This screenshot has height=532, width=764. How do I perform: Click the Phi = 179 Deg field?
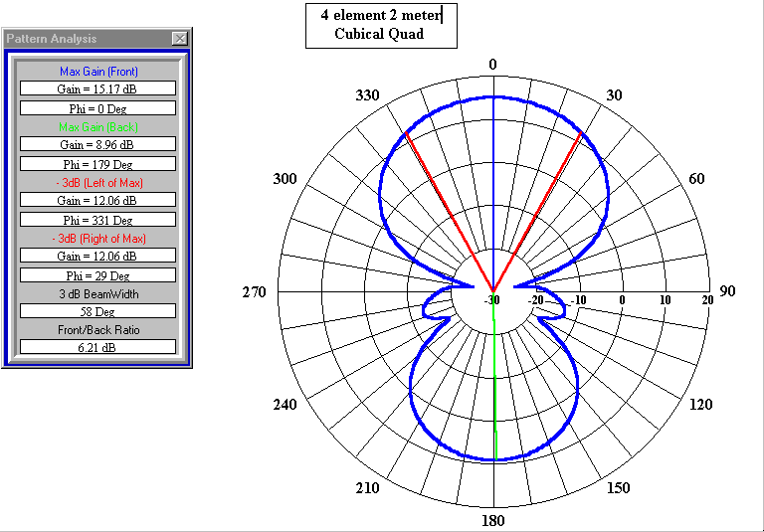click(97, 163)
